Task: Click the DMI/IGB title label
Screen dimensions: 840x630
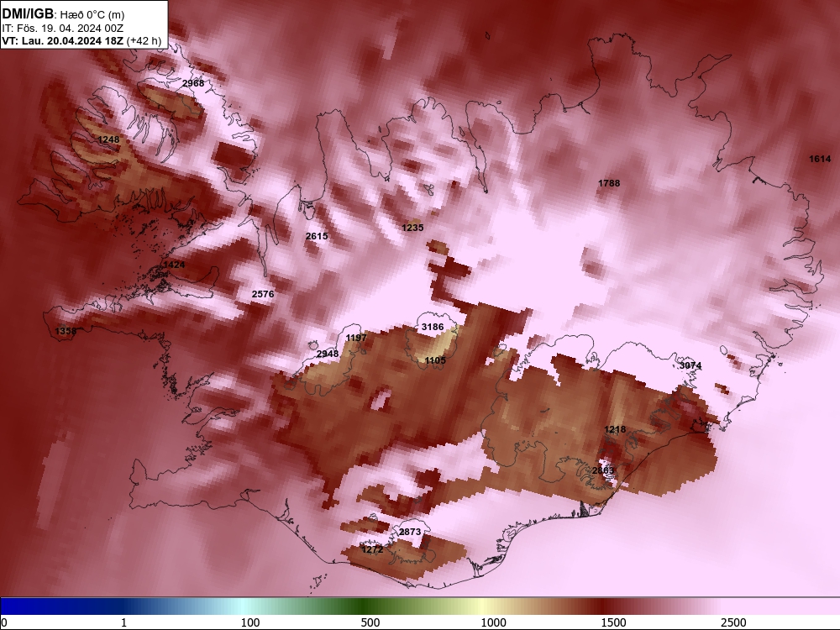Action: (28, 14)
